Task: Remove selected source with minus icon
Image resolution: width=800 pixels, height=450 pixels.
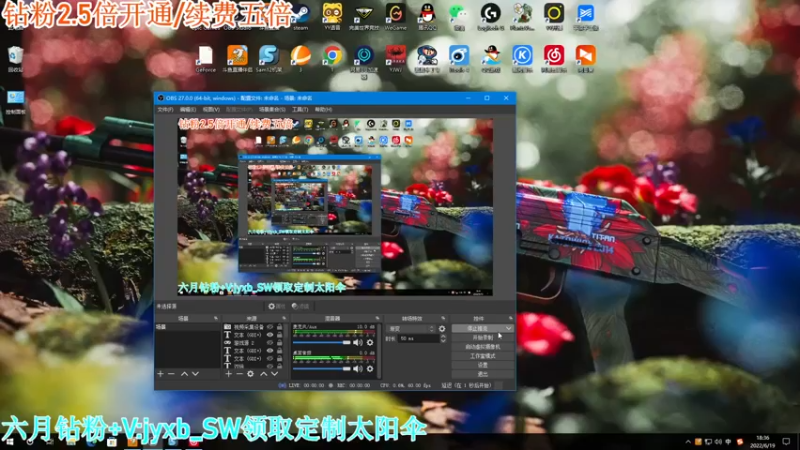Action: click(x=239, y=374)
